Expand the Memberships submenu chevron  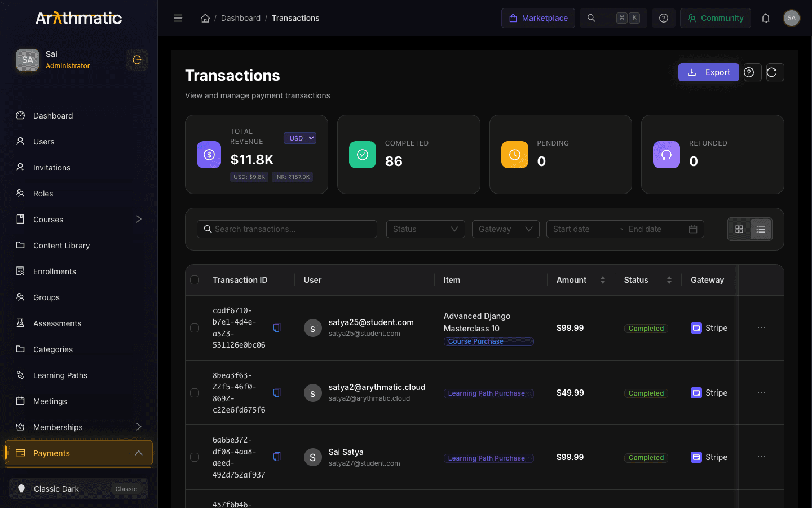(x=139, y=427)
